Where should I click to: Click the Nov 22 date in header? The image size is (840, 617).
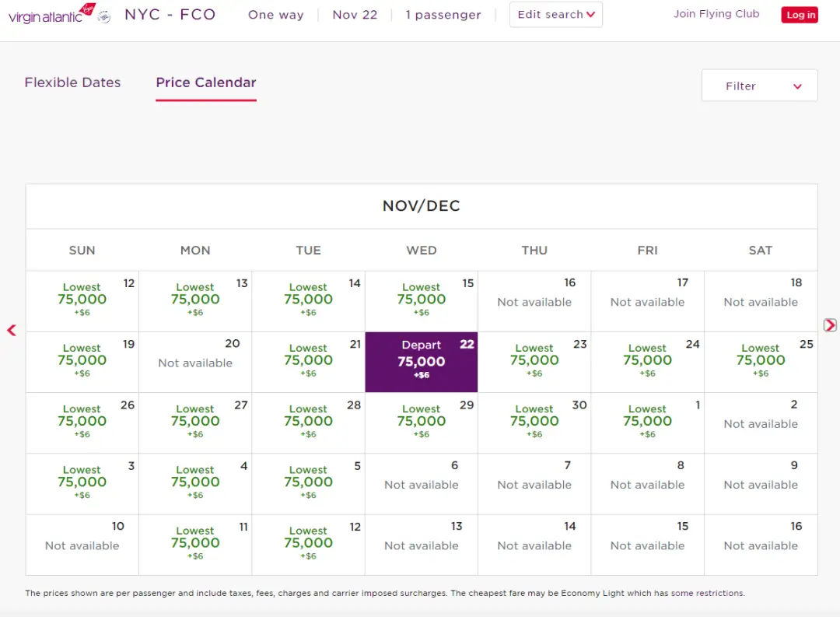(355, 15)
